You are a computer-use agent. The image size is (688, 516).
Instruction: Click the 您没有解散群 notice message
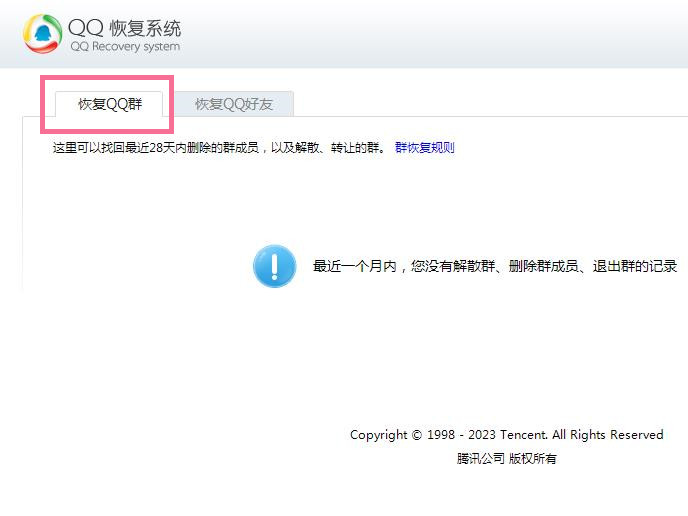click(494, 266)
